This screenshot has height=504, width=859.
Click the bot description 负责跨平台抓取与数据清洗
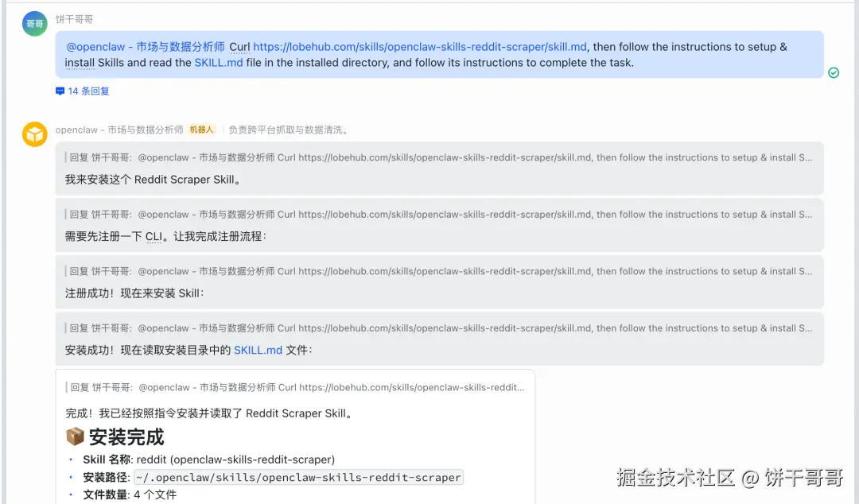[288, 130]
